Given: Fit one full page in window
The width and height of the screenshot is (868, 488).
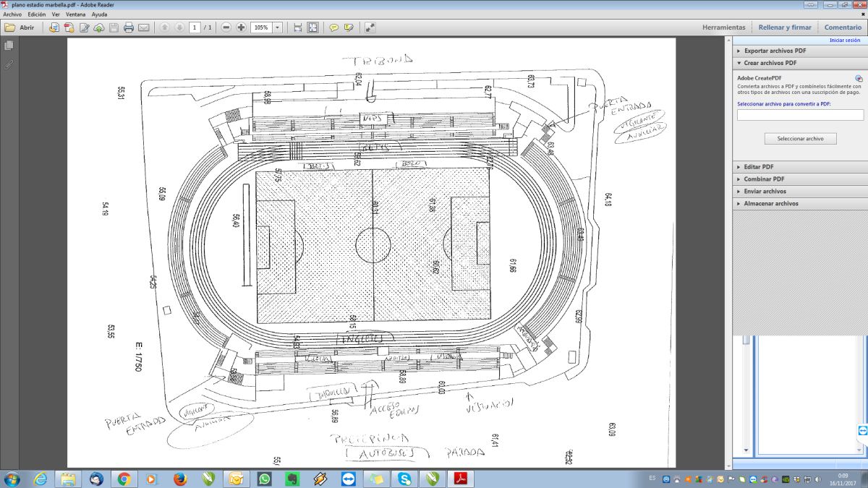Looking at the screenshot, I should (312, 27).
